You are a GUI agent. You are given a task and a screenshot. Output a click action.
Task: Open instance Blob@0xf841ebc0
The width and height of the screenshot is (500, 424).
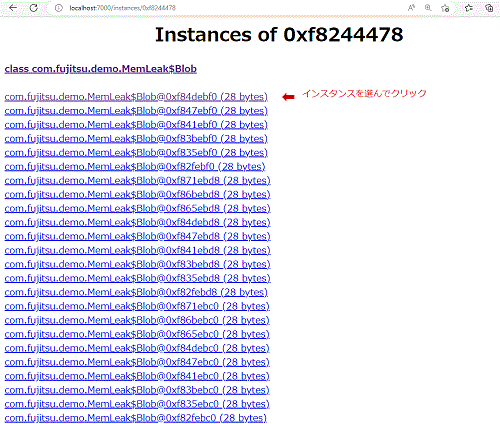point(137,377)
